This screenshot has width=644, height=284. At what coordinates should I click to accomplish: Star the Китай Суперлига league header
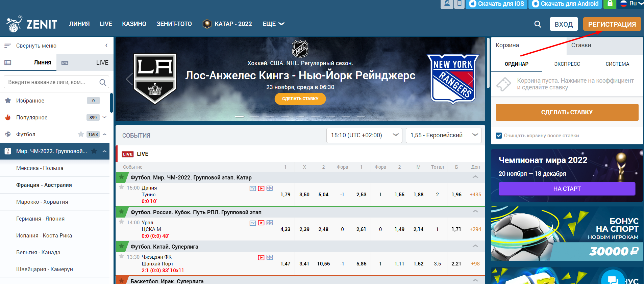pyautogui.click(x=122, y=246)
